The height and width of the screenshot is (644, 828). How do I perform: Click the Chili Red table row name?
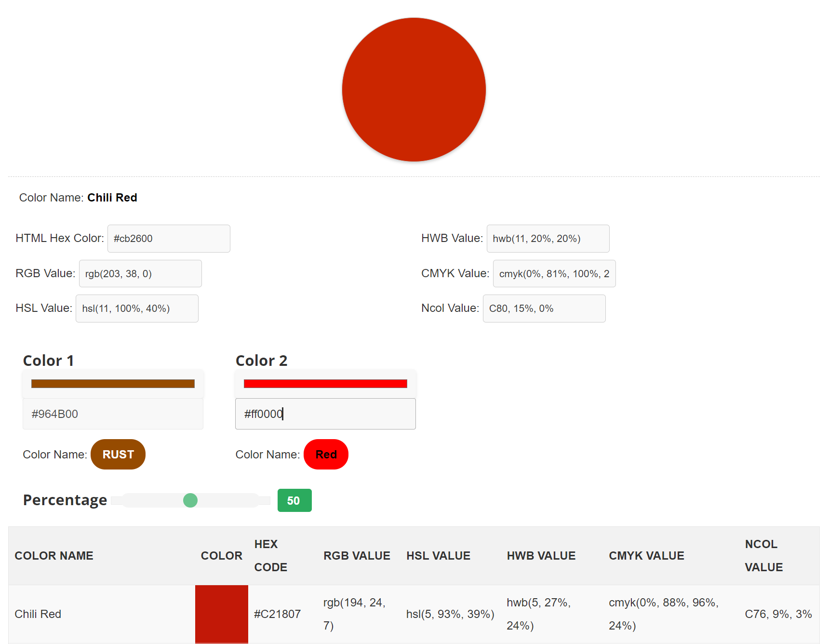click(38, 614)
